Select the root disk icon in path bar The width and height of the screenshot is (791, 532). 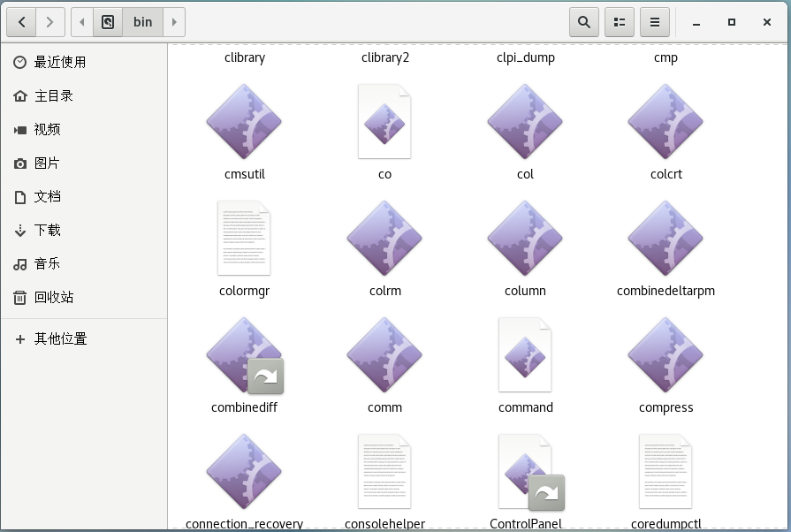click(108, 22)
